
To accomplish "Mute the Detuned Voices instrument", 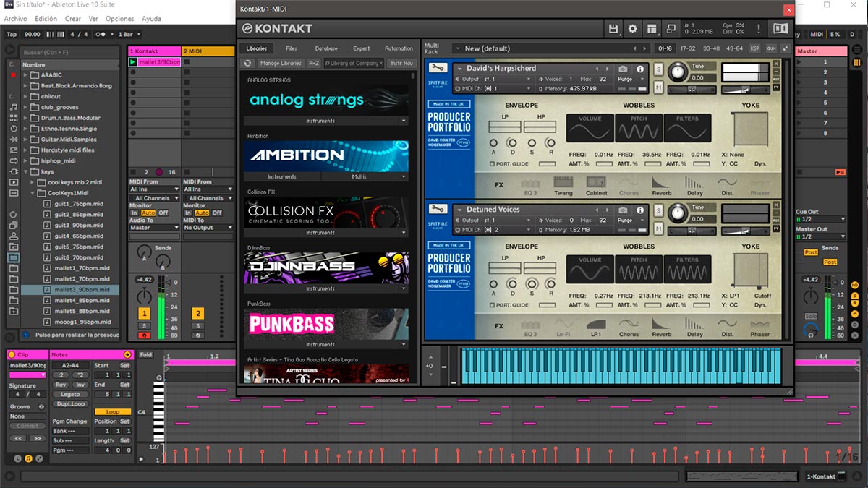I will pos(658,229).
